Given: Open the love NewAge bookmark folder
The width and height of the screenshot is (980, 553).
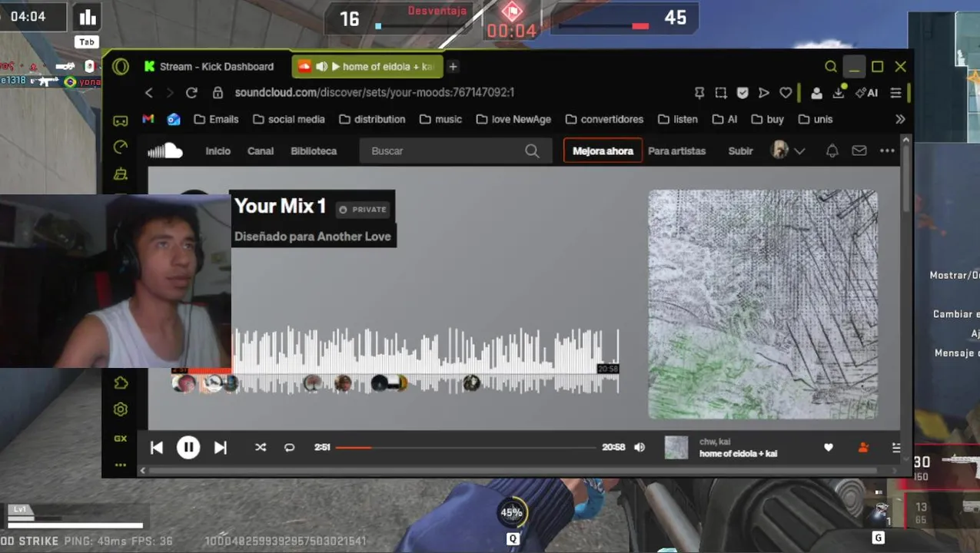Looking at the screenshot, I should 514,119.
